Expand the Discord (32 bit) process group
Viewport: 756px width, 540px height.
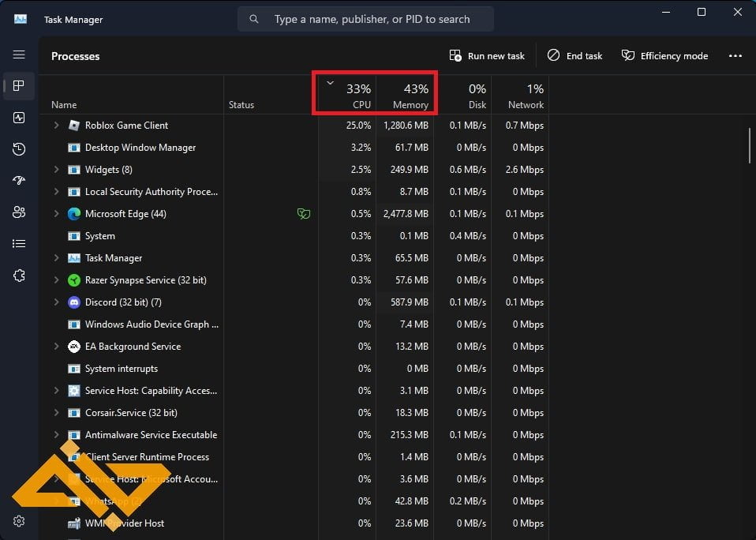pos(56,302)
